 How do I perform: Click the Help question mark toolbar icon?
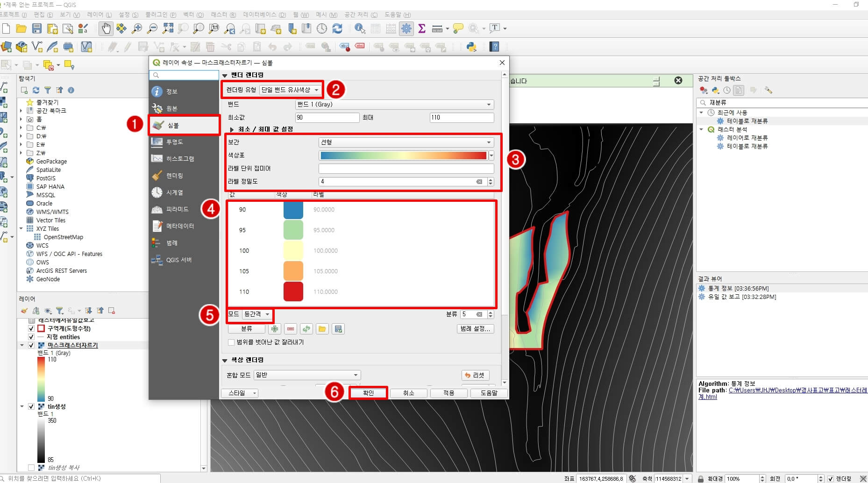[495, 47]
